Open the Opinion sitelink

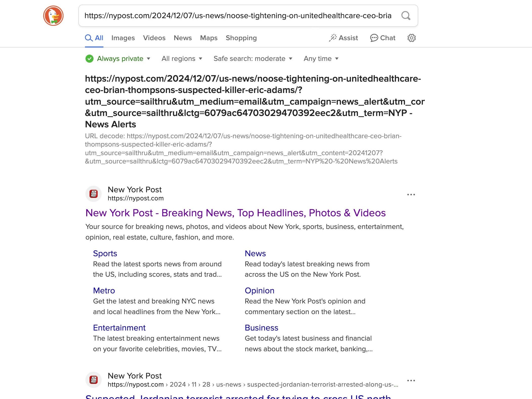coord(259,291)
